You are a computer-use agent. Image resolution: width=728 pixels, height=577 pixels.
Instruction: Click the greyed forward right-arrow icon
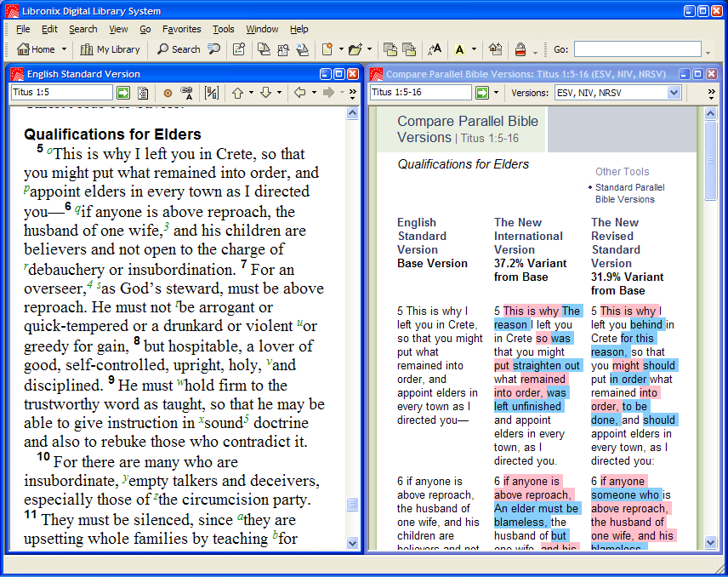coord(329,93)
